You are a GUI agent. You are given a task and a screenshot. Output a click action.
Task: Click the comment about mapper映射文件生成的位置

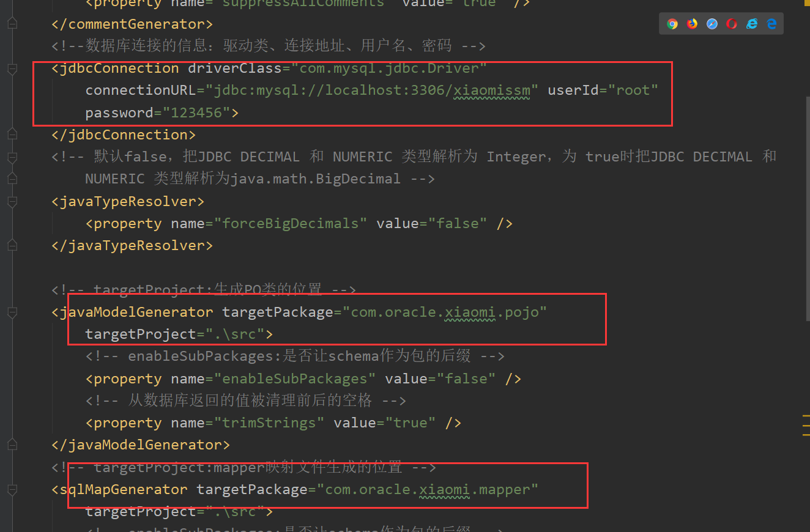[x=243, y=468]
